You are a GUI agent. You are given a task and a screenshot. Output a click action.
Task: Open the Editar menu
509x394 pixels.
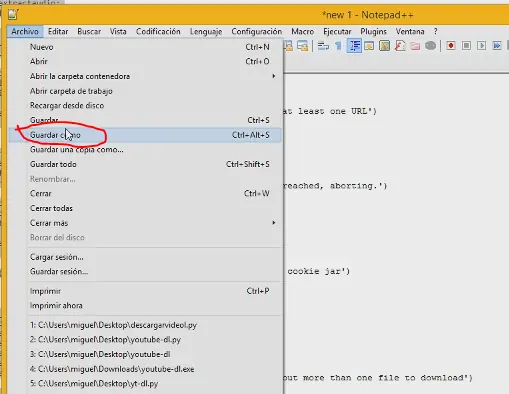click(x=58, y=32)
